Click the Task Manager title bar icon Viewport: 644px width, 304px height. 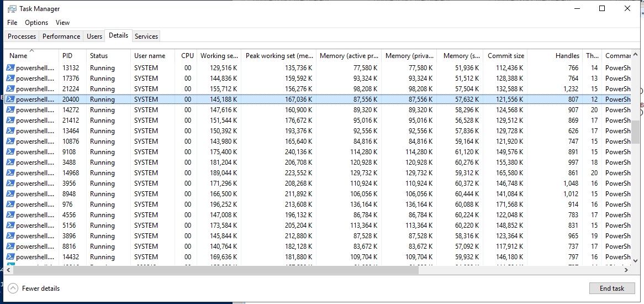tap(12, 8)
